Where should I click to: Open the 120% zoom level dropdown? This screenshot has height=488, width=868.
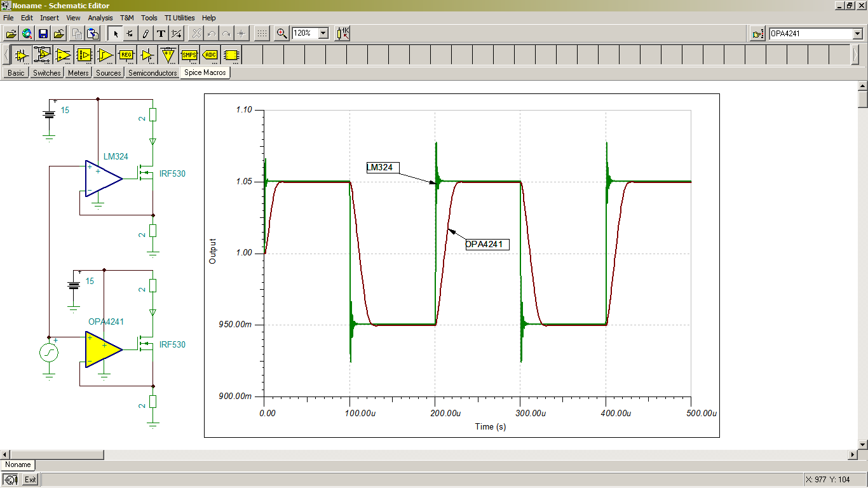pos(323,33)
